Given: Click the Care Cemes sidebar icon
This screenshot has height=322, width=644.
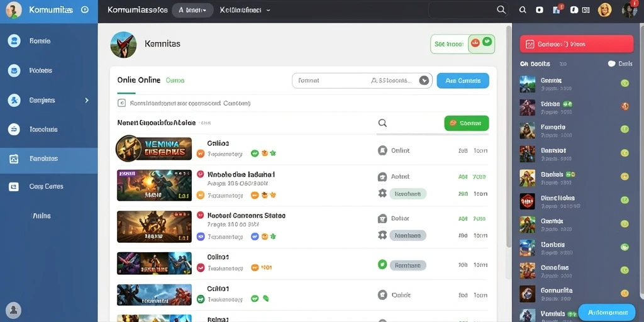Looking at the screenshot, I should pyautogui.click(x=14, y=186).
